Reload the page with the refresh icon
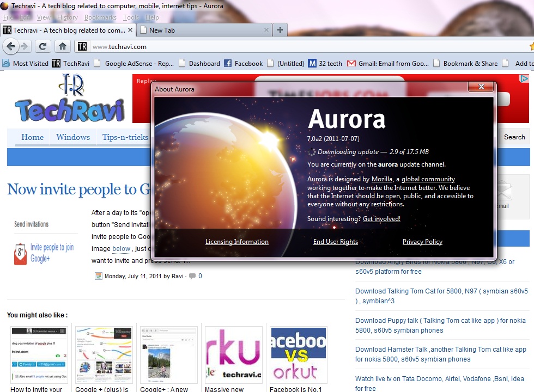 (43, 46)
